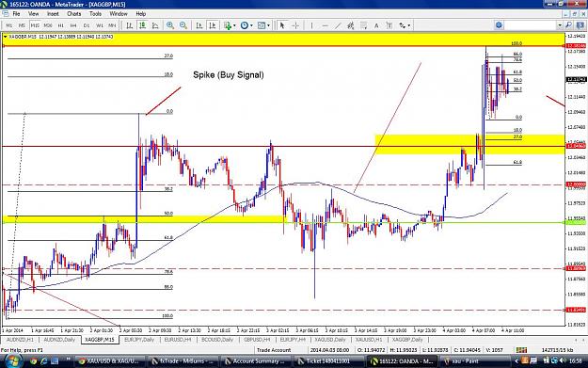Expand the periods dropdown arrow
Screen dimensions: 588x368
[251, 25]
